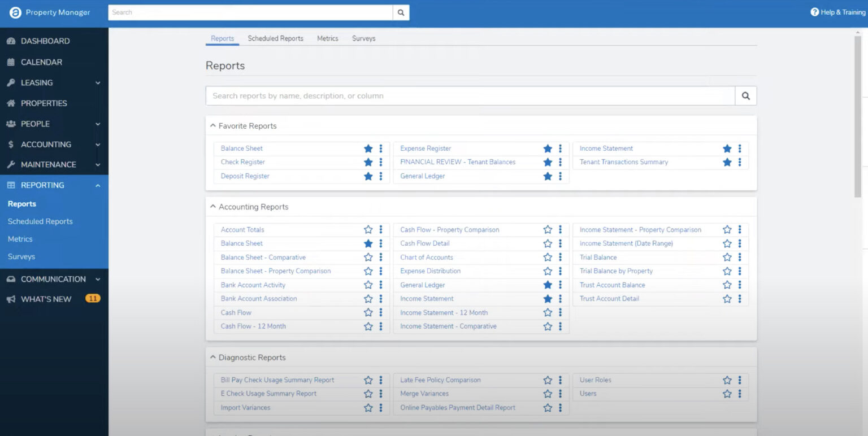Collapse the Accounting Reports section

click(x=213, y=207)
